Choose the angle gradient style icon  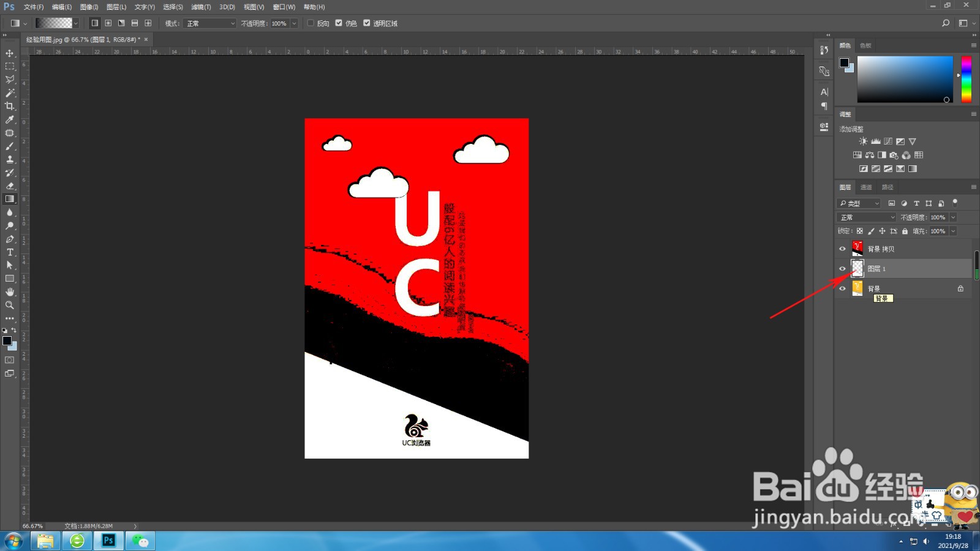point(121,23)
